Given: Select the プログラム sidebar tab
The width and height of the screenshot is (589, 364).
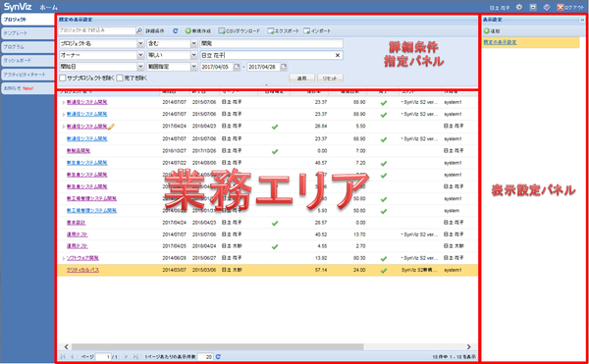Looking at the screenshot, I should coord(27,47).
